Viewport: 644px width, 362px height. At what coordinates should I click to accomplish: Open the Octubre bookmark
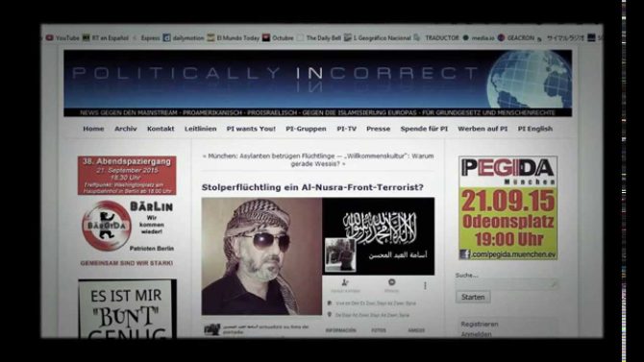pyautogui.click(x=278, y=37)
